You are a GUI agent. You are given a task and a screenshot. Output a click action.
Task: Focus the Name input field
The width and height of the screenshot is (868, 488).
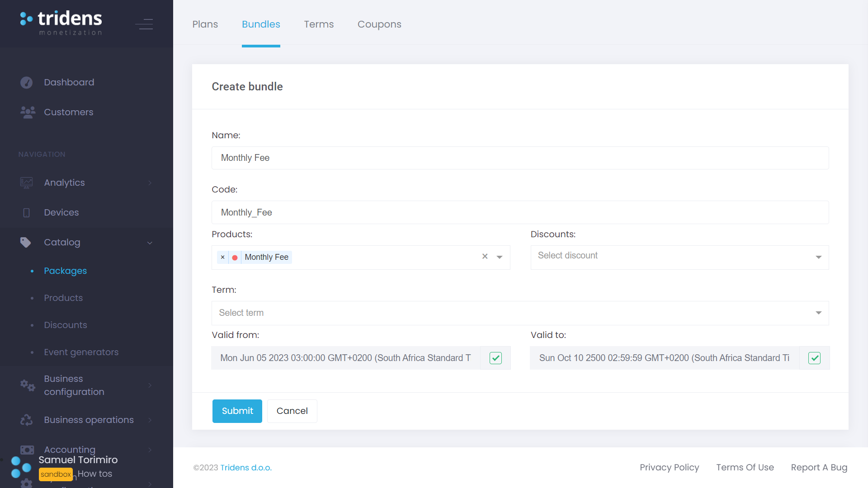[x=520, y=158]
